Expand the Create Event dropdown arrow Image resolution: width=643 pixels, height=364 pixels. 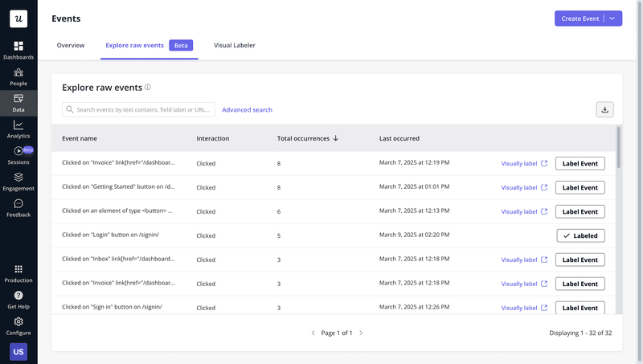(612, 18)
